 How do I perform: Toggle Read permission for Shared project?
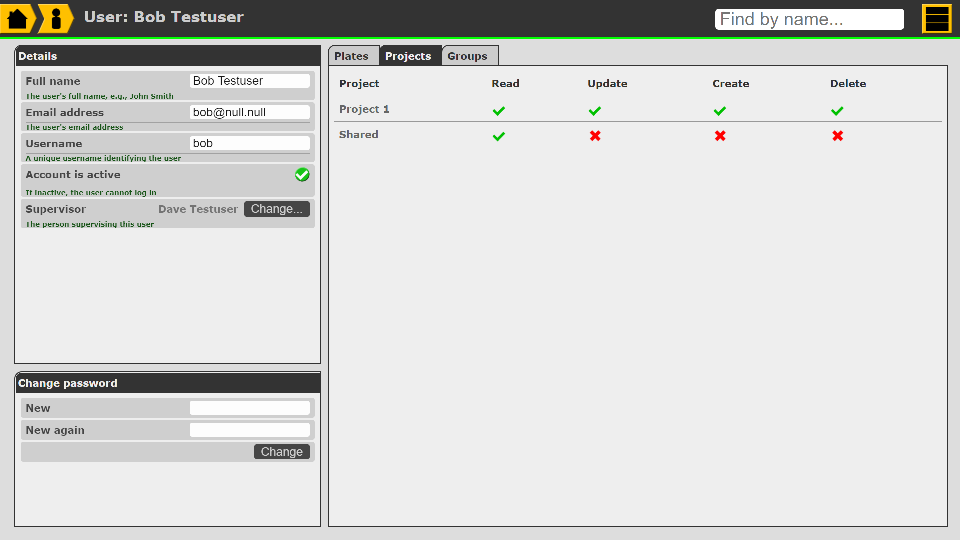499,136
